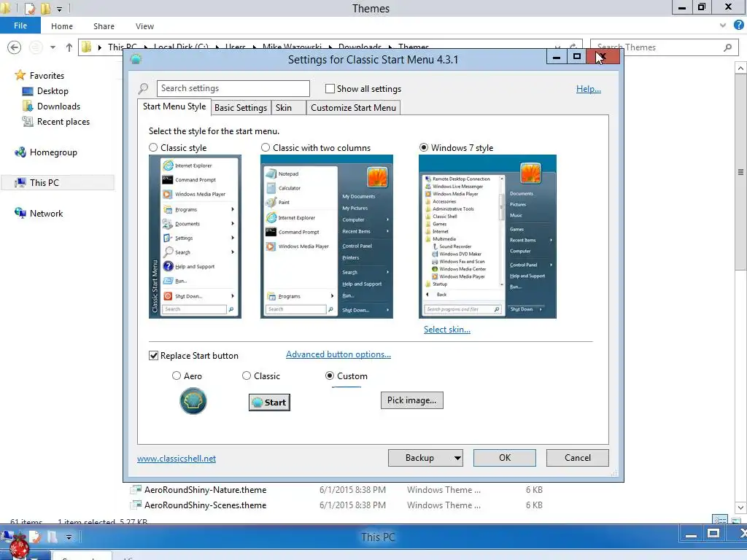Click the Downloads folder icon in sidebar
The width and height of the screenshot is (747, 560).
coord(28,106)
